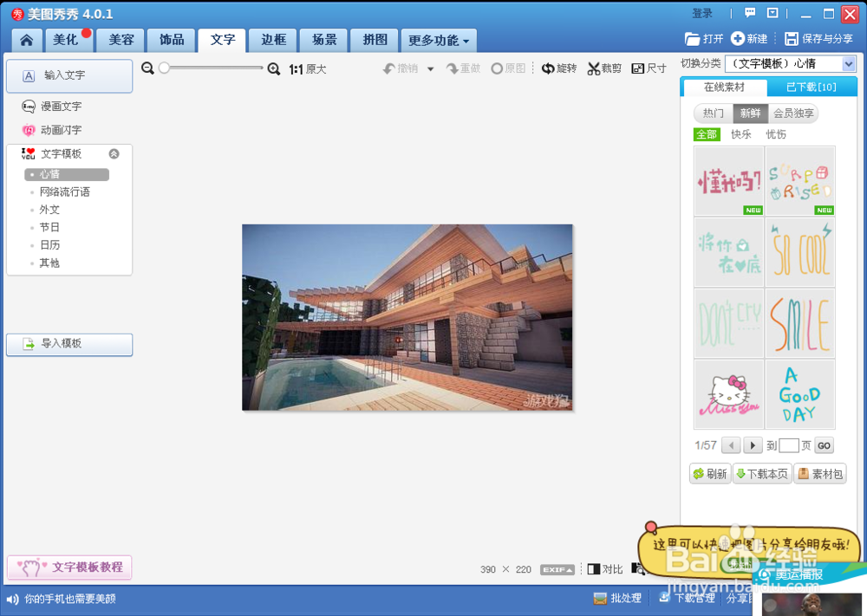Click the page number input field

[788, 445]
